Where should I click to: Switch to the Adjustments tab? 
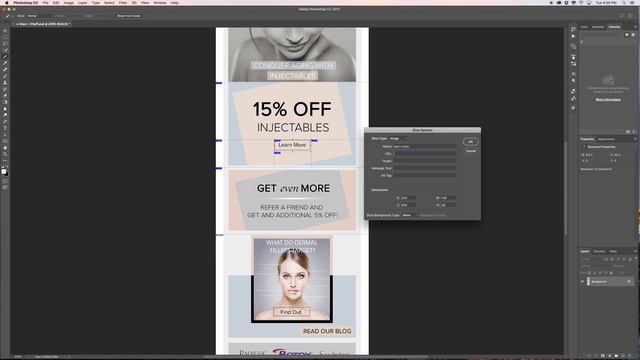(607, 139)
